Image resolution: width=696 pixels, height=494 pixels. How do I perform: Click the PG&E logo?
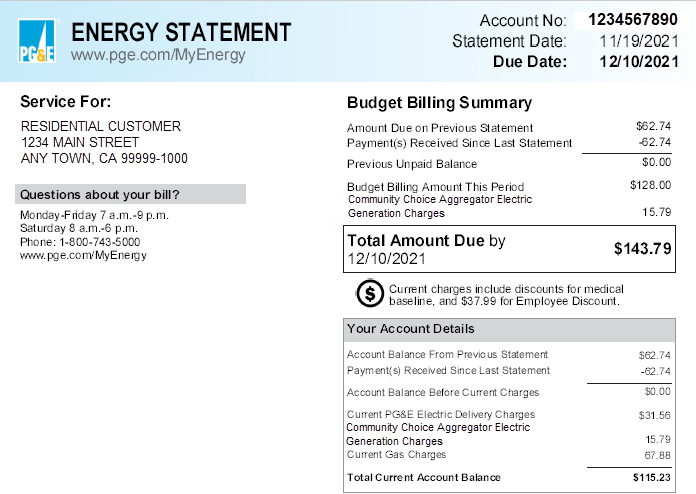pyautogui.click(x=38, y=41)
